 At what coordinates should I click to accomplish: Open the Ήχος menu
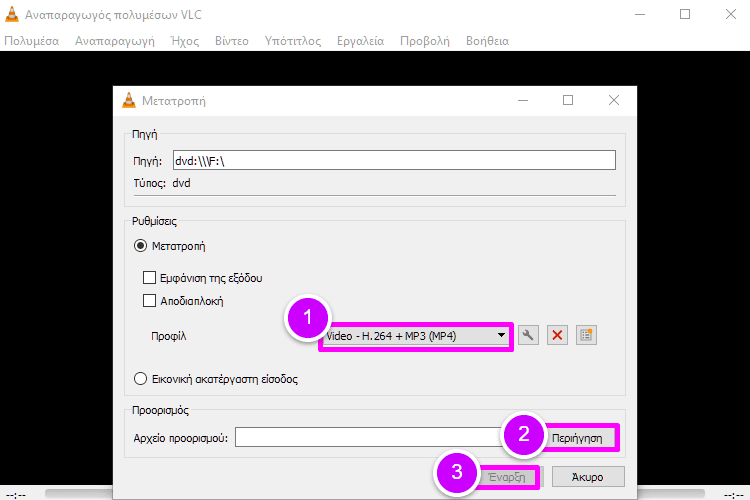(x=185, y=41)
